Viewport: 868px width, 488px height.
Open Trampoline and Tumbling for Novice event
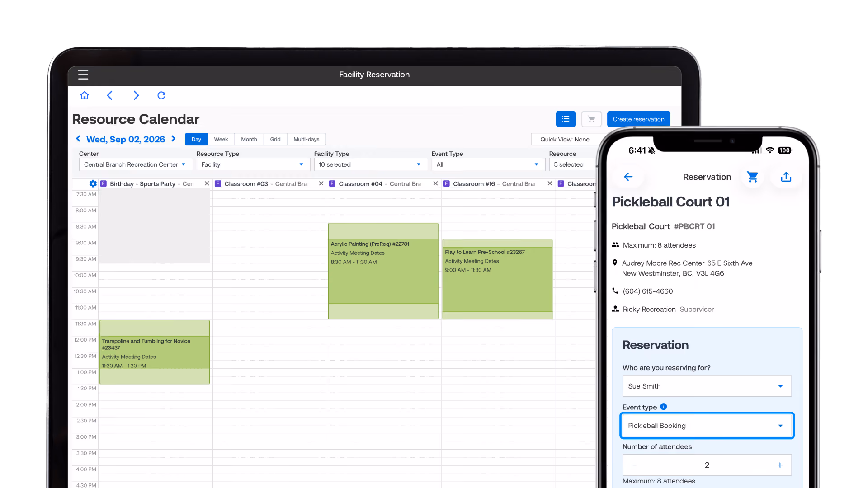pos(154,352)
